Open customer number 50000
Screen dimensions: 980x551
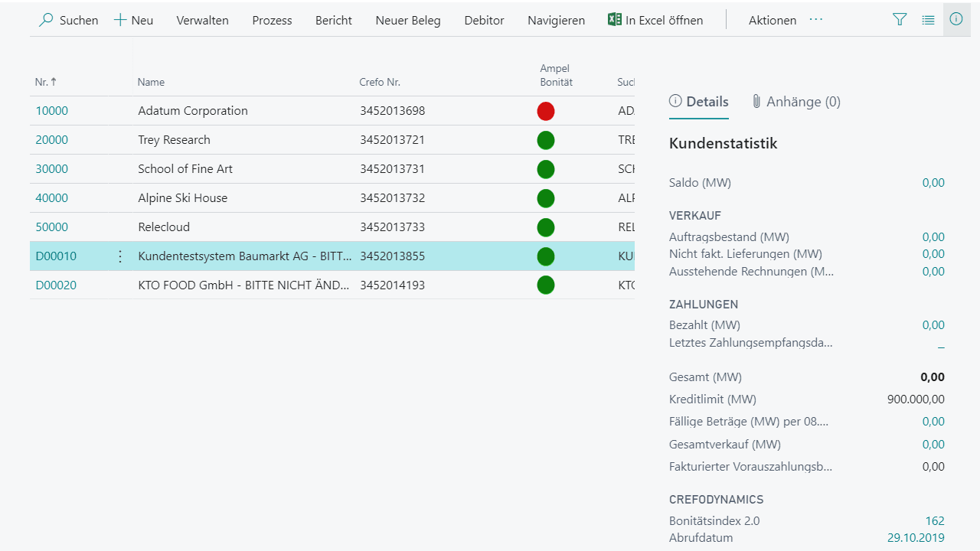(52, 227)
